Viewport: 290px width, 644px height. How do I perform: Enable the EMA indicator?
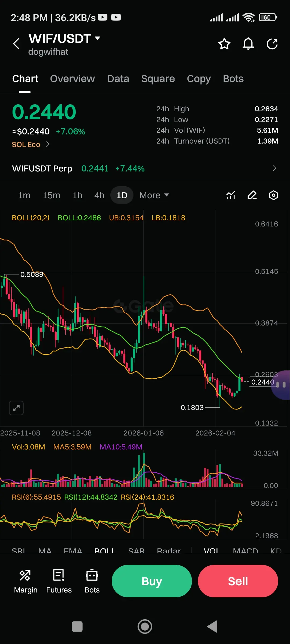pos(73,551)
